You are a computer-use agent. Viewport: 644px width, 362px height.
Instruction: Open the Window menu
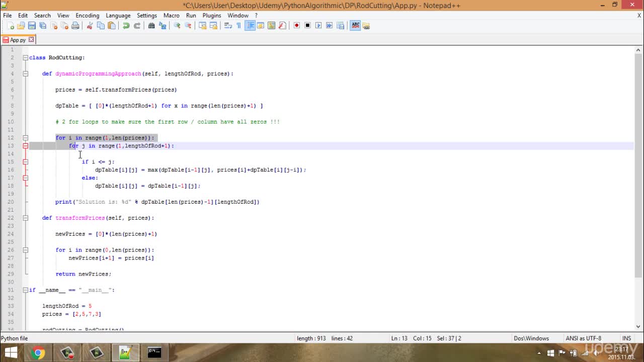[x=238, y=16]
